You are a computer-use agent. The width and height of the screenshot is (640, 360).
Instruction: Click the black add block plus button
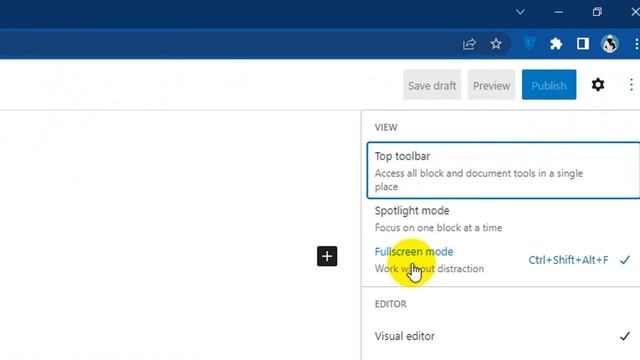327,256
